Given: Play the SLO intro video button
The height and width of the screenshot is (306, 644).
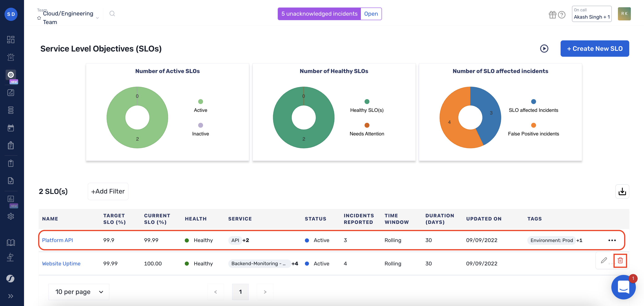Looking at the screenshot, I should coord(544,49).
